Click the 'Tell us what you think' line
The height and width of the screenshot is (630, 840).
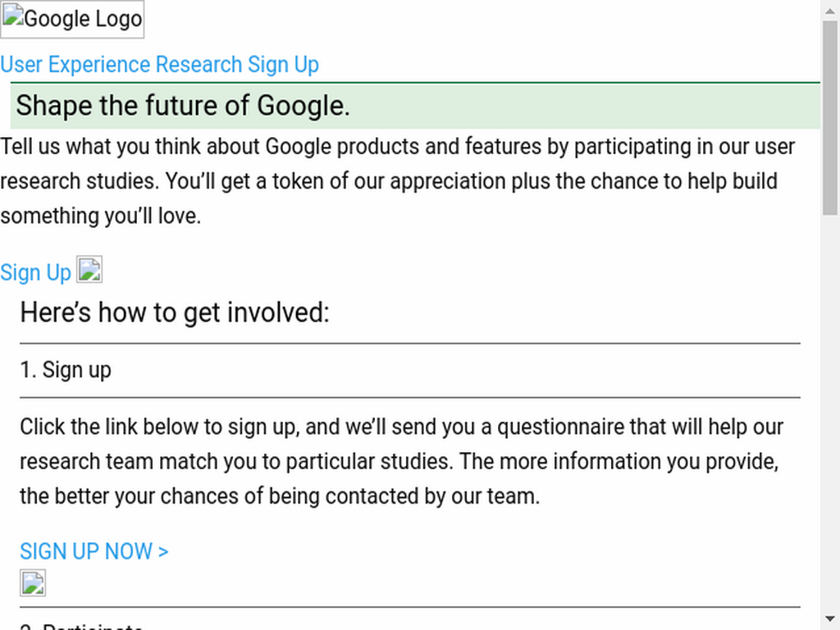pyautogui.click(x=398, y=146)
